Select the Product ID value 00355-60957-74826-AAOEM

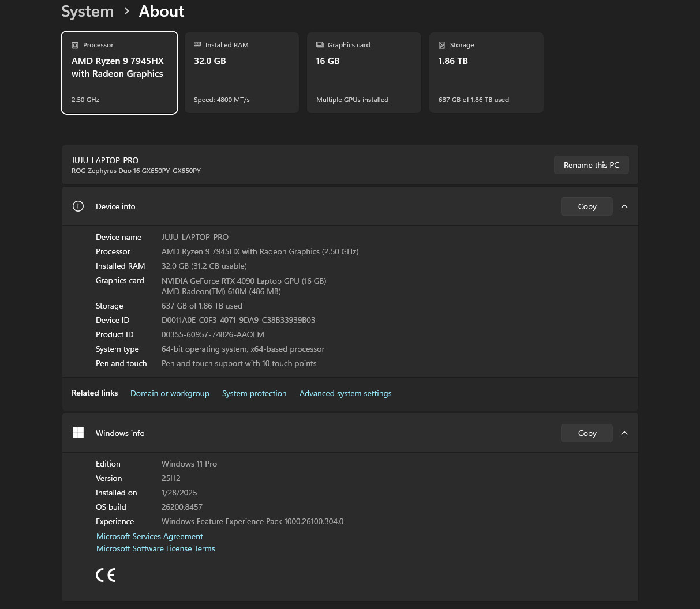[x=213, y=334]
